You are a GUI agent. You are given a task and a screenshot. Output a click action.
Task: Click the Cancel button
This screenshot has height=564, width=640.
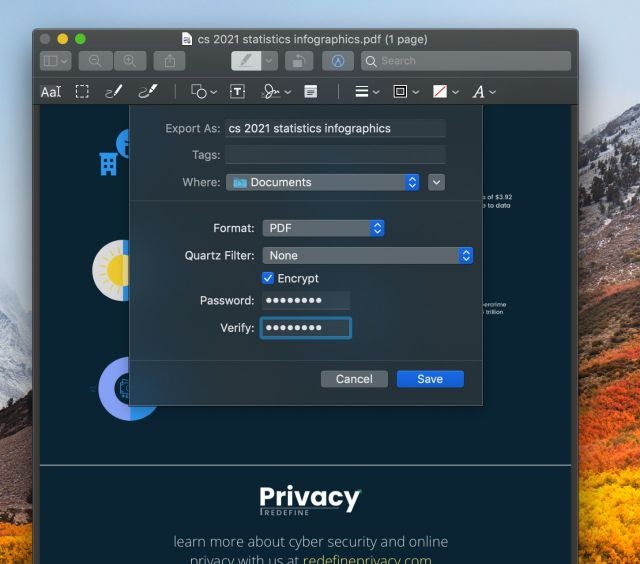pos(354,379)
